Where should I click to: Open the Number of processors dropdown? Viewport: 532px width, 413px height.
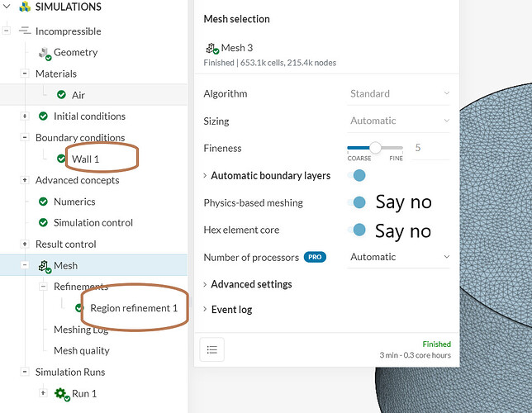point(399,257)
